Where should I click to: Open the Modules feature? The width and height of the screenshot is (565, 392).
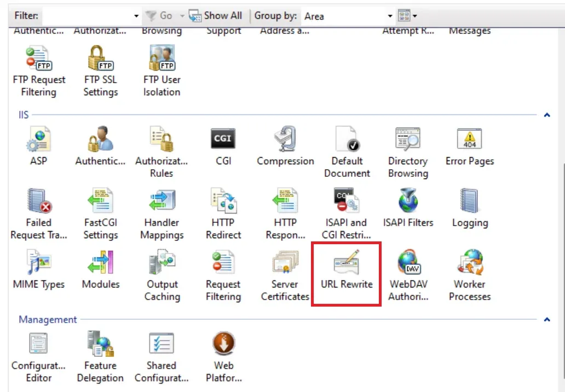[101, 269]
